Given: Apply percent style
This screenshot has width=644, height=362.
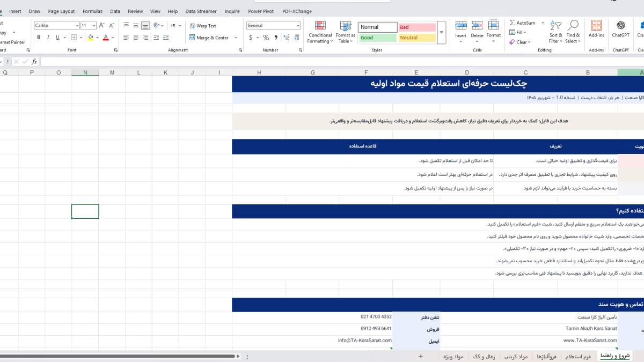Looking at the screenshot, I should (266, 38).
